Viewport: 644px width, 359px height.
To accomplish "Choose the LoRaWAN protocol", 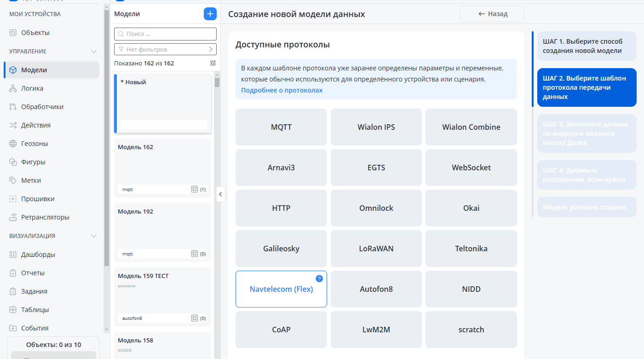I will point(376,249).
